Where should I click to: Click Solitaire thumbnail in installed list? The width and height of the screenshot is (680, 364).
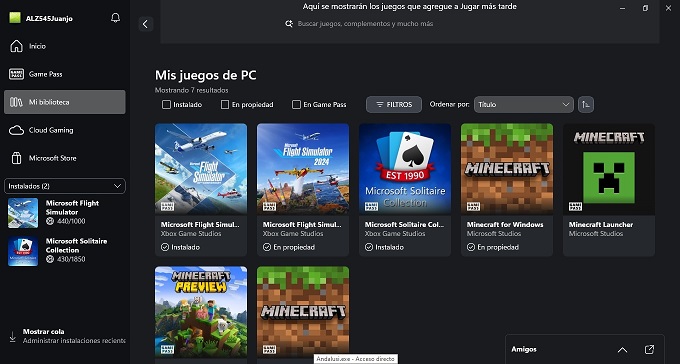pos(23,251)
